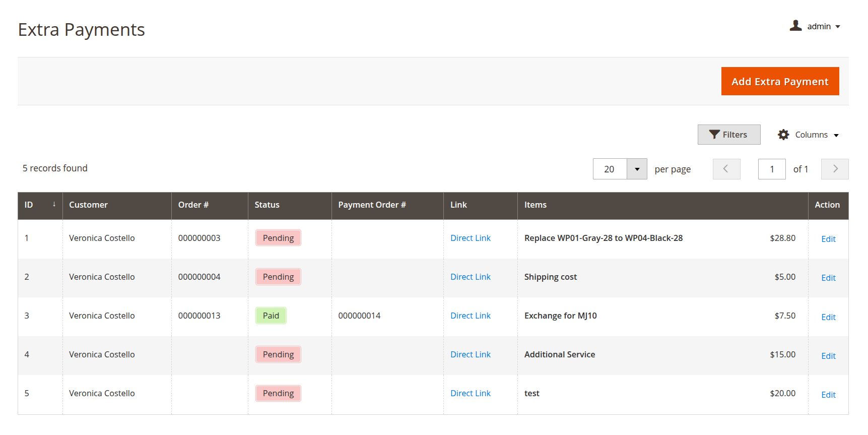Open Direct Link for Additional Service

coord(470,354)
